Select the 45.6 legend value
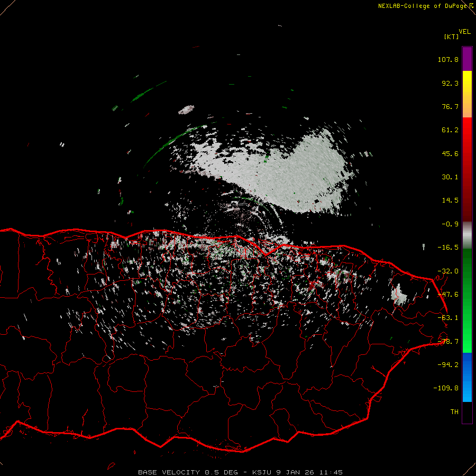Viewport: 476px width, 476px height. [450, 153]
